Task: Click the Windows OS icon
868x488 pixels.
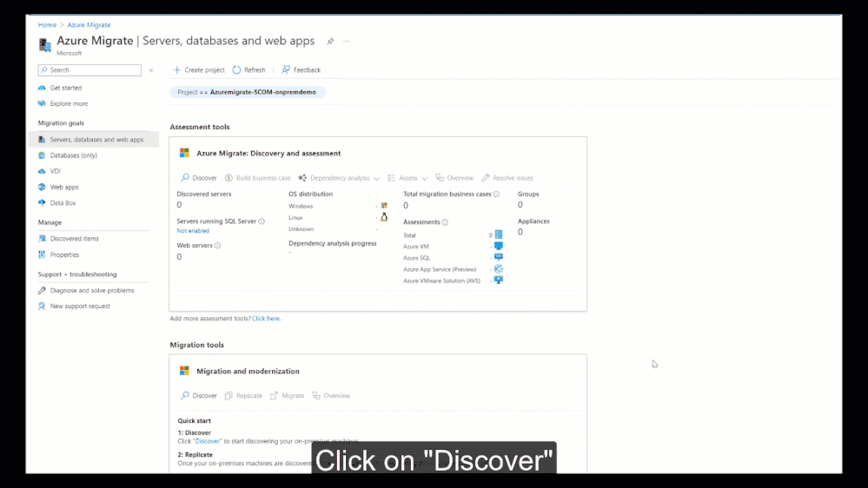Action: click(x=384, y=206)
